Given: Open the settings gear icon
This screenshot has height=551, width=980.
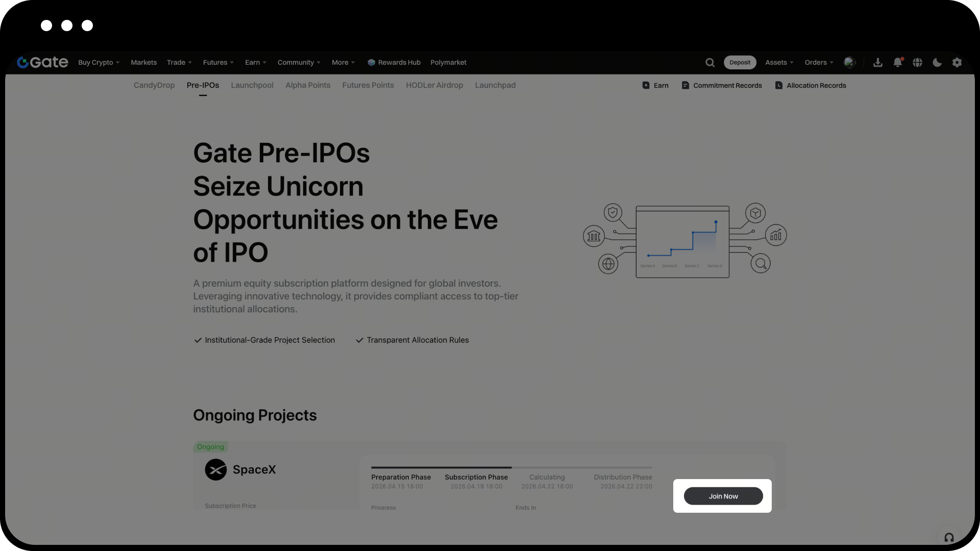Looking at the screenshot, I should [x=957, y=62].
